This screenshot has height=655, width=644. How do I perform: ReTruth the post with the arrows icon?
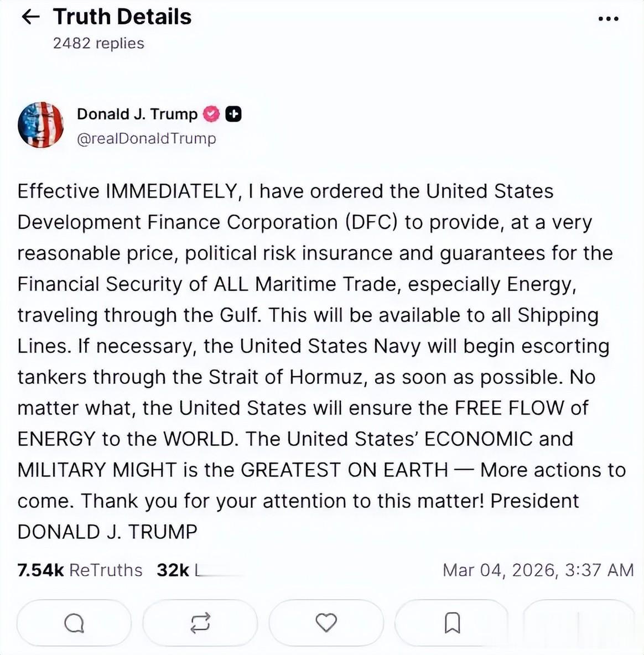click(x=200, y=623)
